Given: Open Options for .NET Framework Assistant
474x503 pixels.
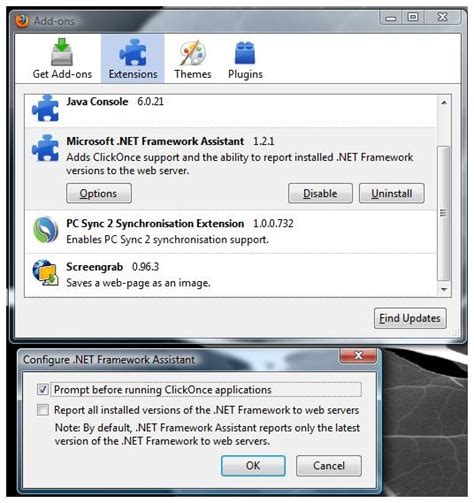Looking at the screenshot, I should [99, 193].
